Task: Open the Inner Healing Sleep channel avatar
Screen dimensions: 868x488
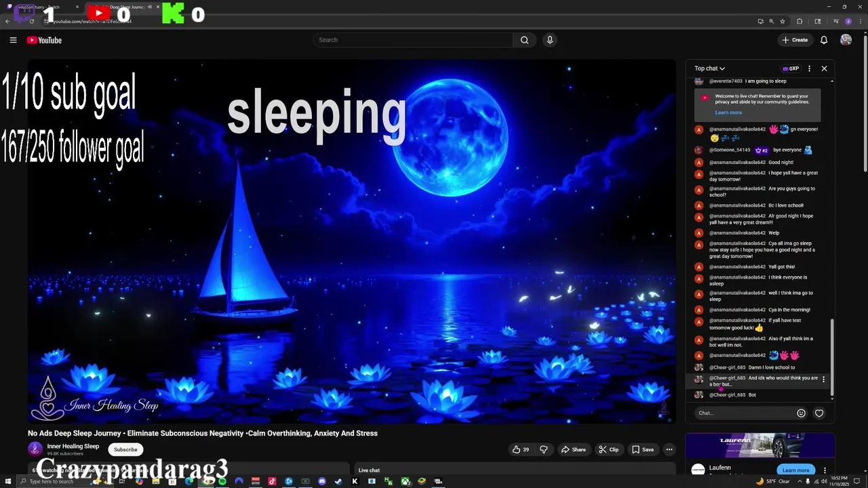Action: coord(35,449)
